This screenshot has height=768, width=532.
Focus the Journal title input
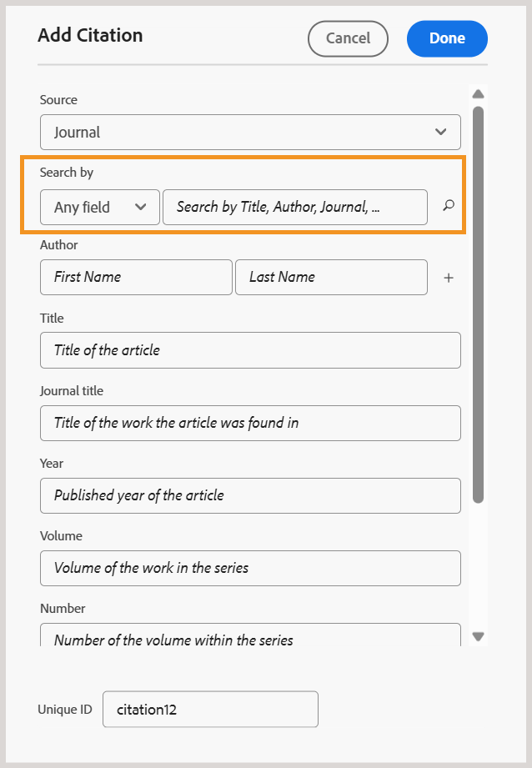click(x=250, y=423)
